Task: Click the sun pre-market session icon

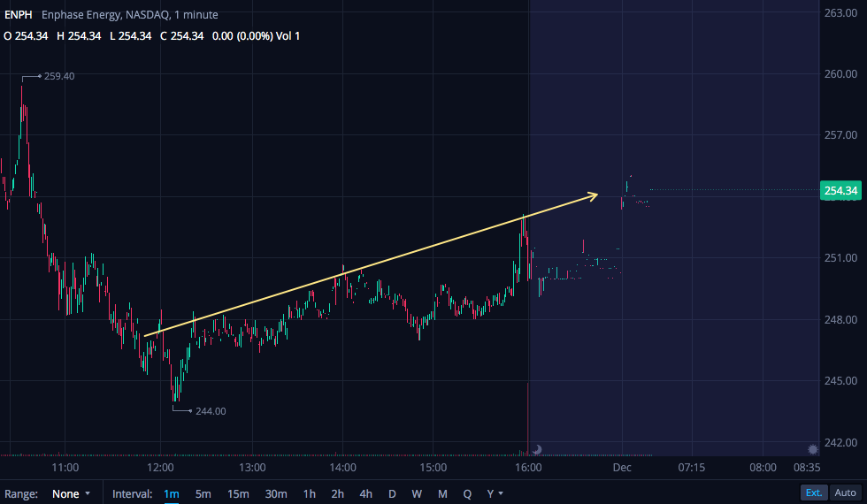Action: [812, 449]
